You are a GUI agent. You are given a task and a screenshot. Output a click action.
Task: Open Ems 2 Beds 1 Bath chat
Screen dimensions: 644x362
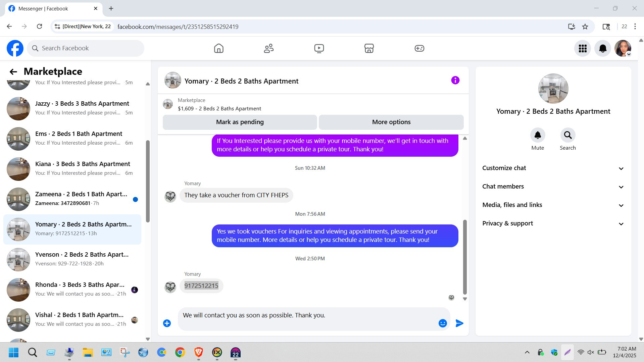(x=72, y=139)
